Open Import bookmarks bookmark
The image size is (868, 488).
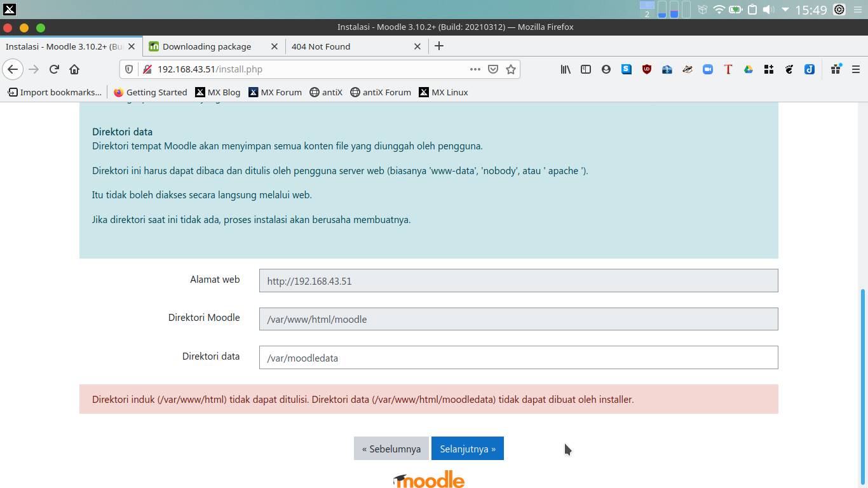point(55,92)
